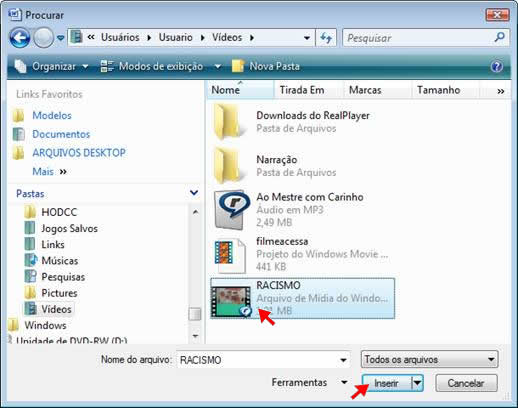Select the Windows folder in tree
The height and width of the screenshot is (408, 518).
(x=45, y=325)
